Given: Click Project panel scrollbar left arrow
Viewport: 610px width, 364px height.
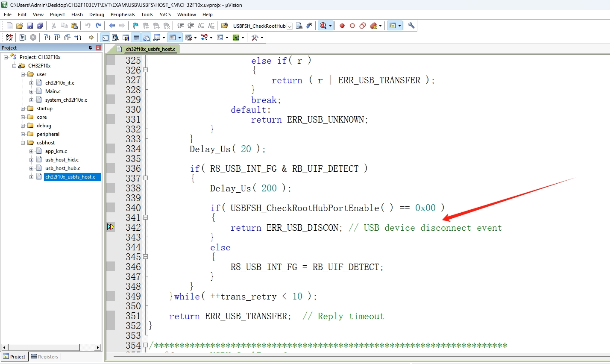Looking at the screenshot, I should tap(5, 348).
